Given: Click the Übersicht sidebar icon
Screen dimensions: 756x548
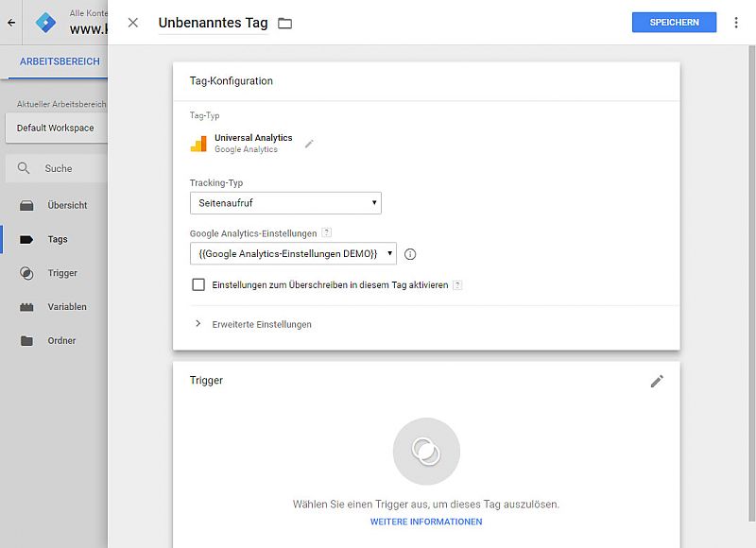Looking at the screenshot, I should (26, 206).
